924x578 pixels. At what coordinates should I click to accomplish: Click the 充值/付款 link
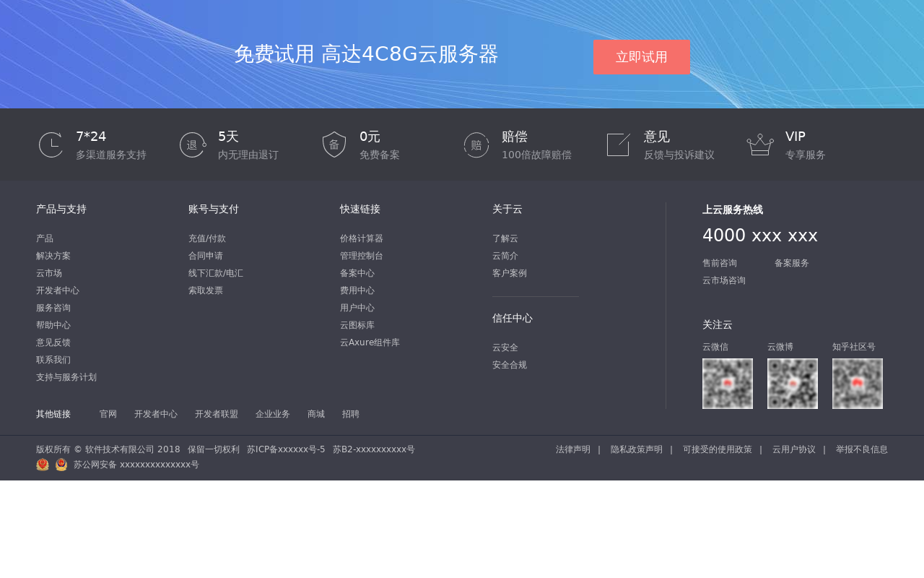pos(206,238)
